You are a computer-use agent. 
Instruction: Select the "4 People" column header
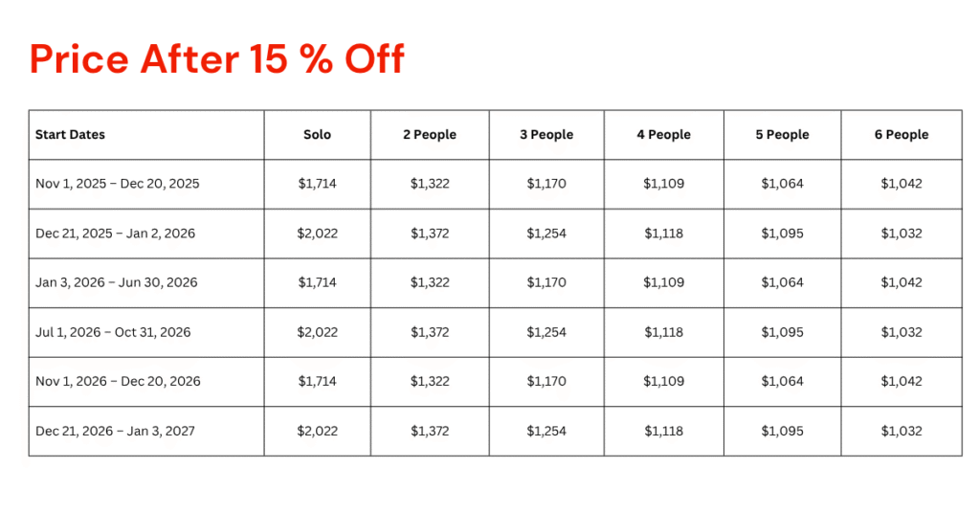[663, 135]
